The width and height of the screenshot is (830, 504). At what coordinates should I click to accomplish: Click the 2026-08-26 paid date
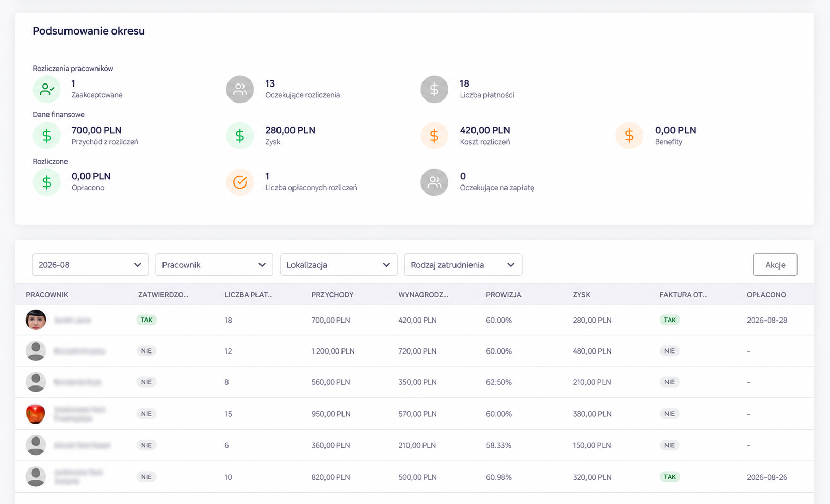(767, 477)
